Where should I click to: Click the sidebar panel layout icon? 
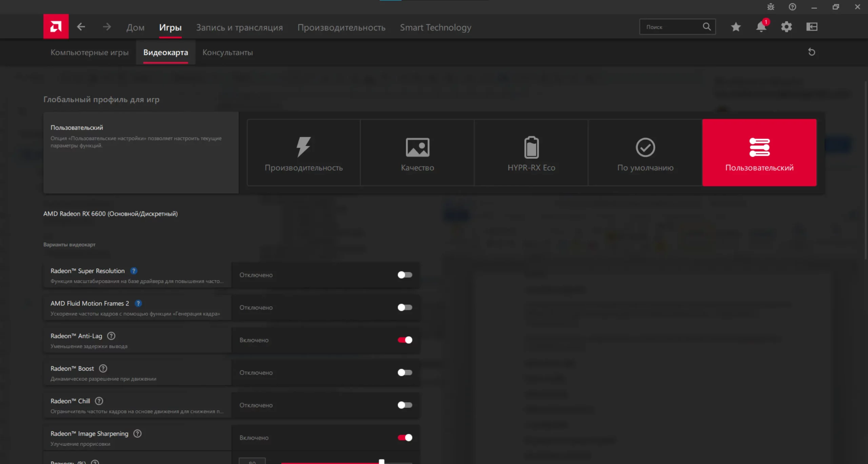point(812,27)
